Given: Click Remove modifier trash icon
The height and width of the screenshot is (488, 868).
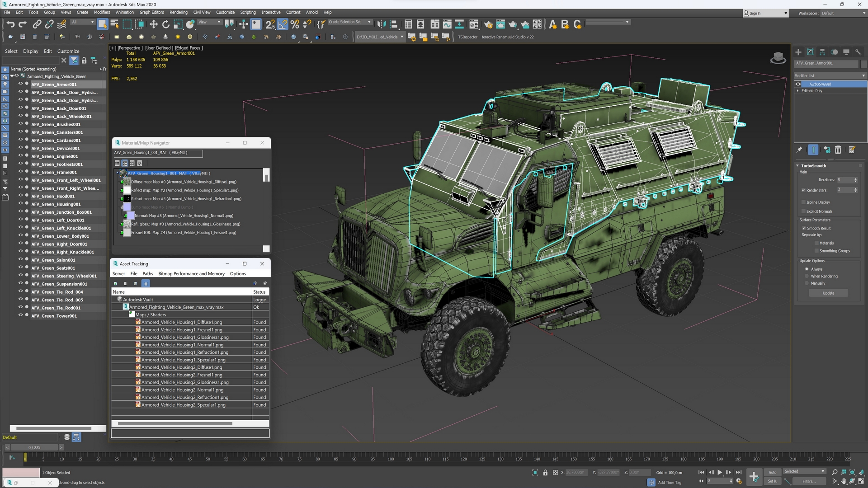Looking at the screenshot, I should (x=838, y=150).
